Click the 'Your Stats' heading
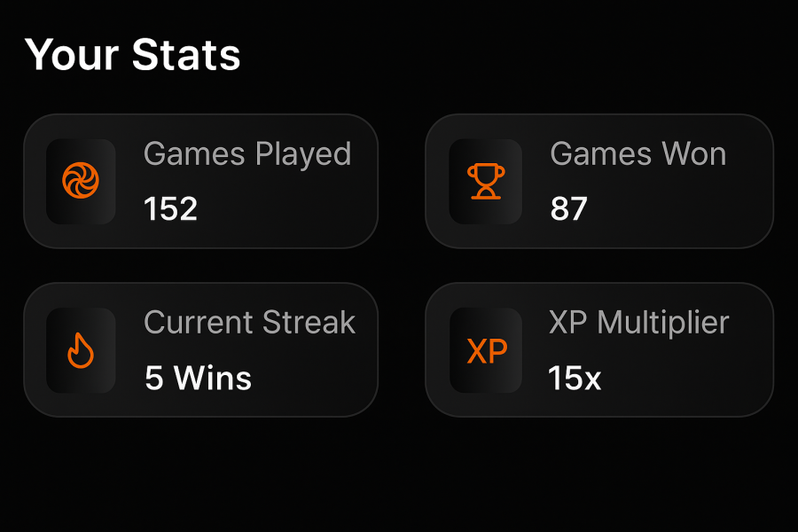Image resolution: width=798 pixels, height=532 pixels. point(133,55)
